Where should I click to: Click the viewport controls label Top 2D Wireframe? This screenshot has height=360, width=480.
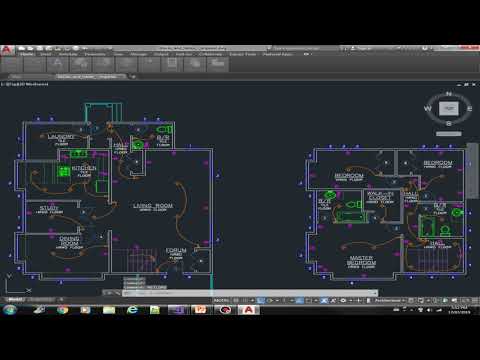pos(25,84)
